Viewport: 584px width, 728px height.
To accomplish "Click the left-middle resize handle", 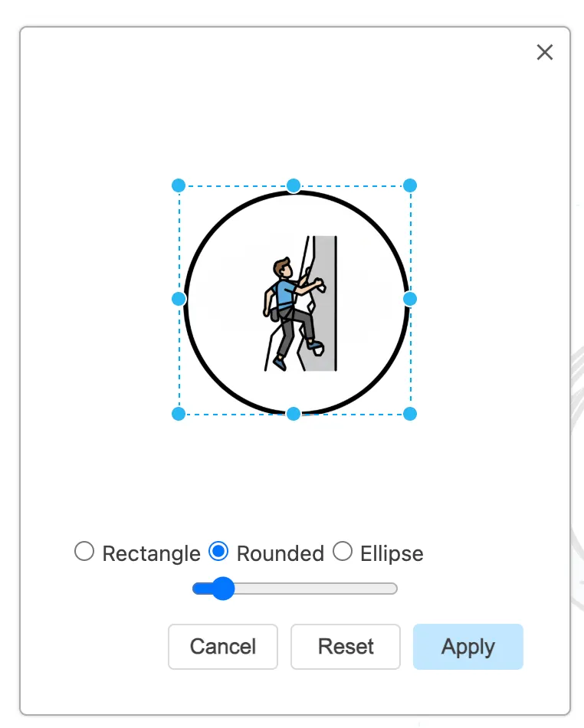I will (x=178, y=299).
